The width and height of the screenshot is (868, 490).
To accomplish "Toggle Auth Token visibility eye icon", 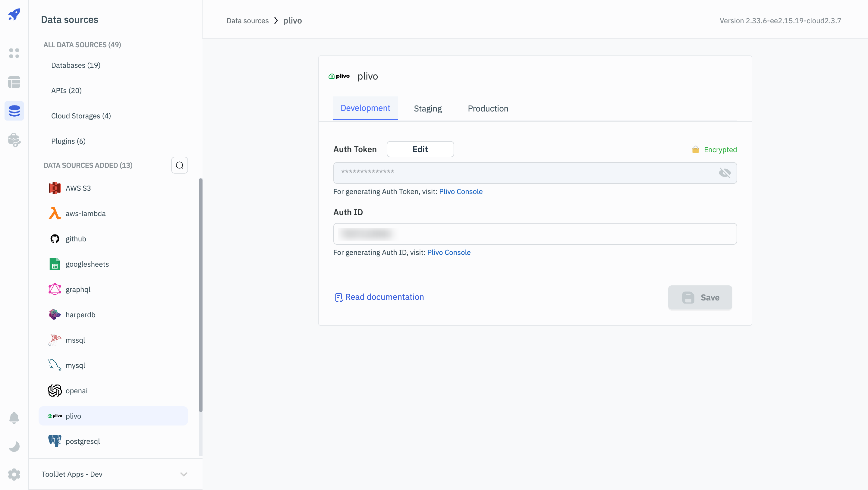I will [725, 173].
